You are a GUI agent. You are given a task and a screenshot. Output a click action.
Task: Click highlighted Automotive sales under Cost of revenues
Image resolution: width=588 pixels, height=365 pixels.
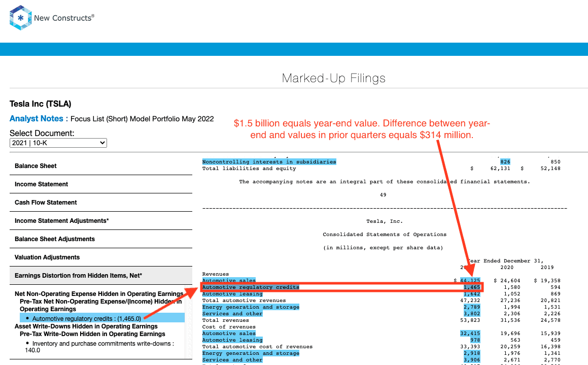coord(229,334)
